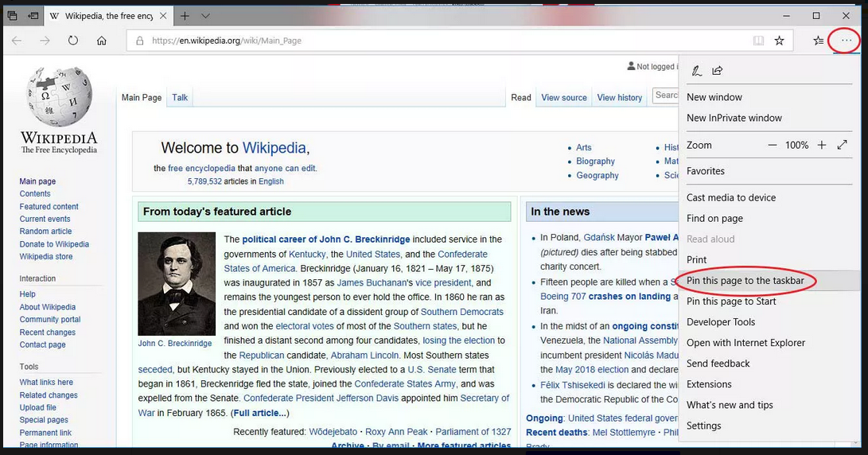The height and width of the screenshot is (455, 868).
Task: Click the Upload file link
Action: [37, 407]
